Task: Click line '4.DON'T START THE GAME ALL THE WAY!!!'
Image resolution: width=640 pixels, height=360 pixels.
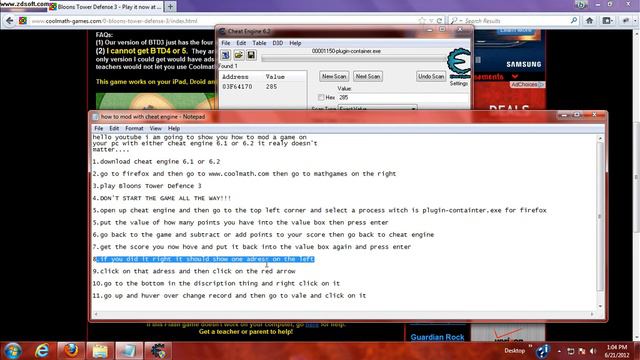Action: (162, 198)
